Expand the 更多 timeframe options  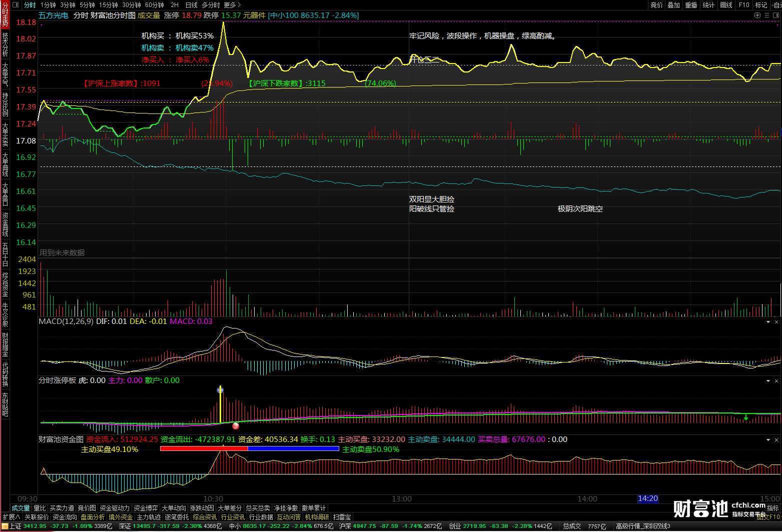232,5
